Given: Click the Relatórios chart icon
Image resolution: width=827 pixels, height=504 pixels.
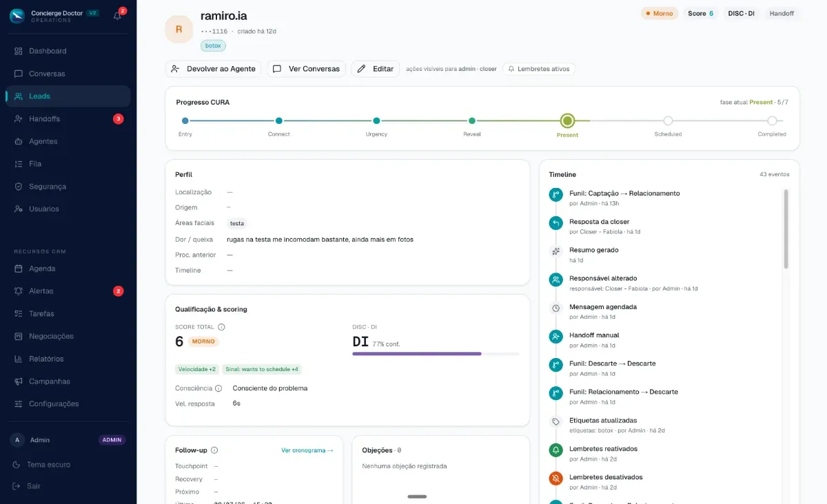Looking at the screenshot, I should click(x=19, y=359).
